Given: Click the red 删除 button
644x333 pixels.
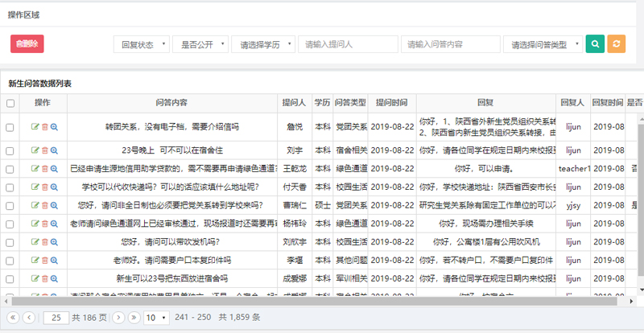Looking at the screenshot, I should 27,44.
